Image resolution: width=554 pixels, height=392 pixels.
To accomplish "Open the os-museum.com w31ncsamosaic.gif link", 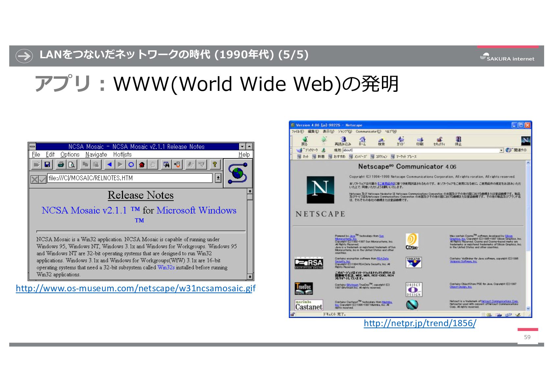I will pos(136,288).
